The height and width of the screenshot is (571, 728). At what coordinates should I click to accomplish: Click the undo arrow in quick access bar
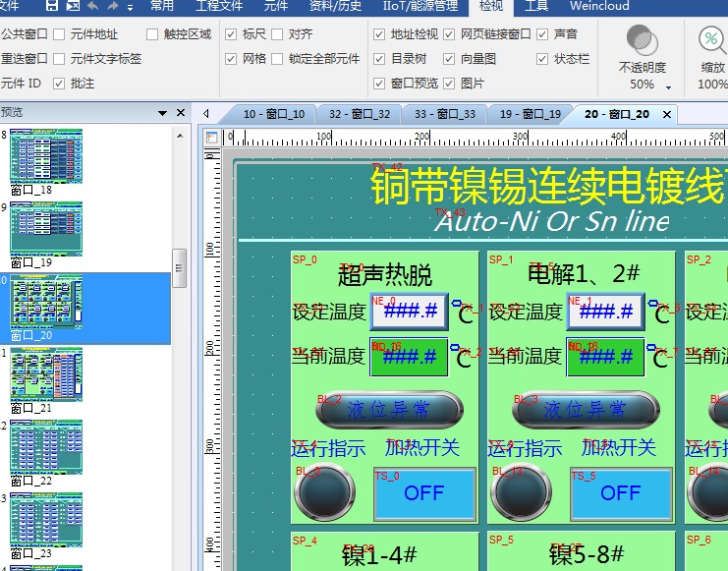[94, 6]
